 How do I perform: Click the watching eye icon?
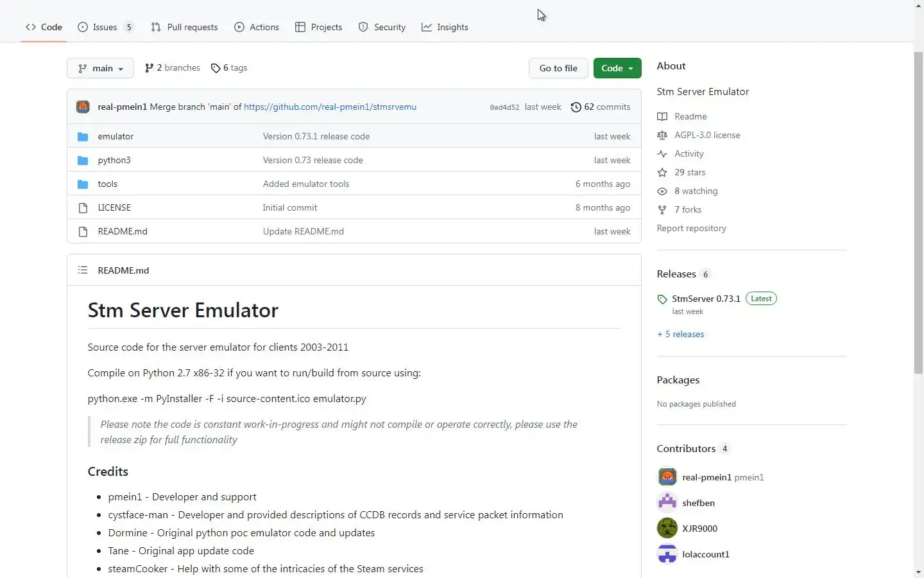pos(662,191)
